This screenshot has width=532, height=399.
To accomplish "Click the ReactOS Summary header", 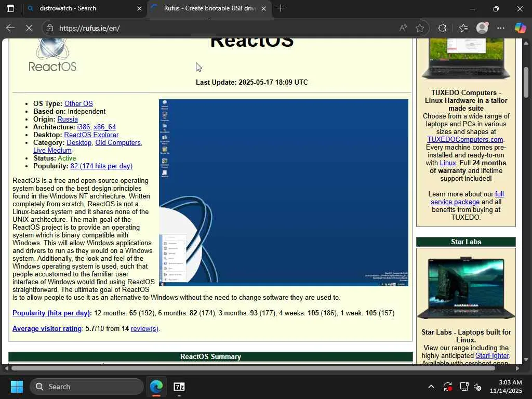I will click(x=210, y=356).
